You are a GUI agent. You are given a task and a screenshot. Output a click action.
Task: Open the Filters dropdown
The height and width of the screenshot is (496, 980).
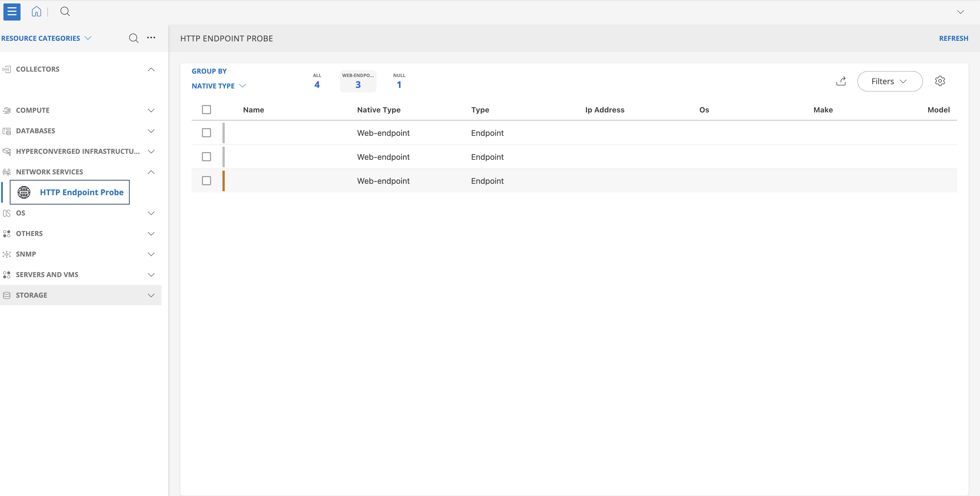pyautogui.click(x=890, y=81)
